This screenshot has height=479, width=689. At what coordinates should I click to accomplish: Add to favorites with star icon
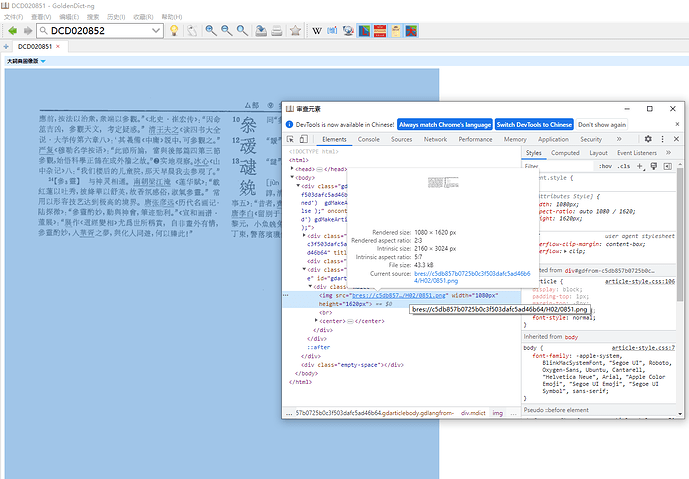(x=295, y=30)
